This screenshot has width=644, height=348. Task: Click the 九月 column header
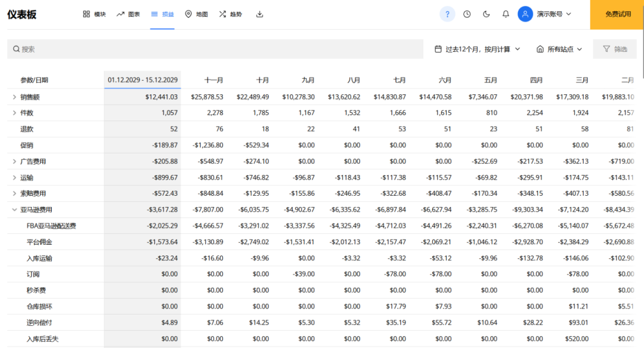click(x=308, y=80)
